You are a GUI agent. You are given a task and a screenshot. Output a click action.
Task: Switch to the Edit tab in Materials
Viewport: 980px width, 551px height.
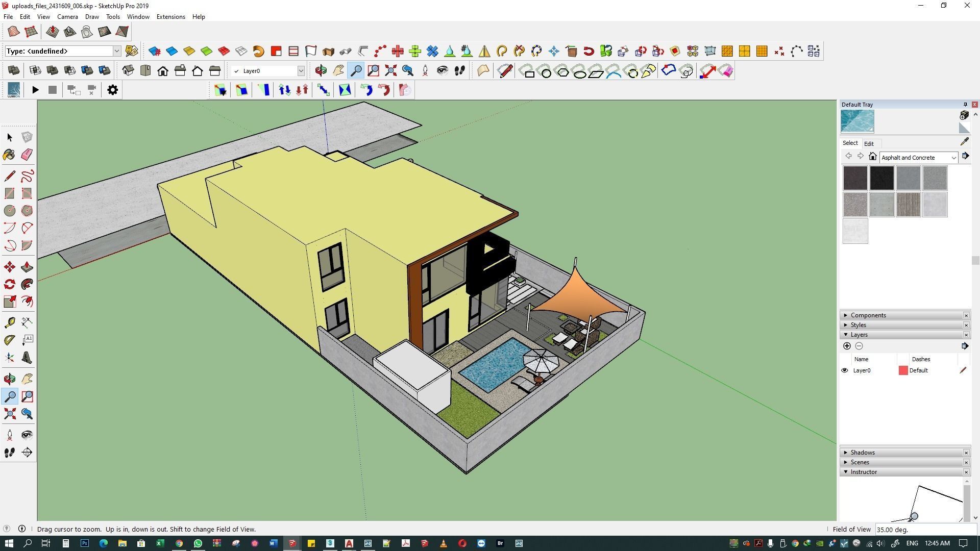tap(868, 144)
